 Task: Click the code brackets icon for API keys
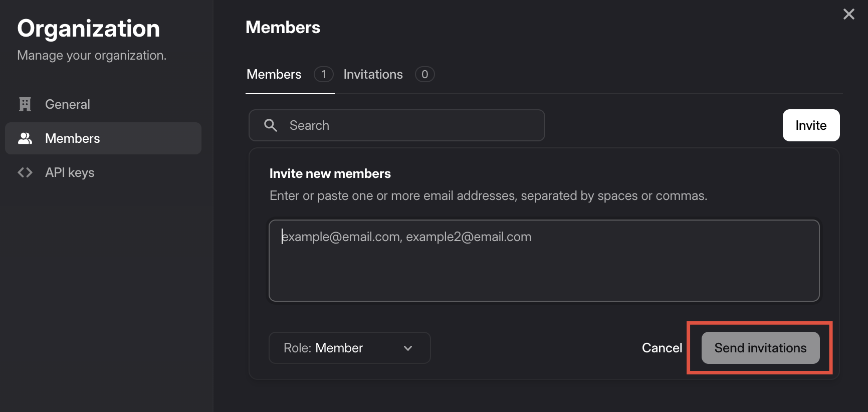point(25,172)
